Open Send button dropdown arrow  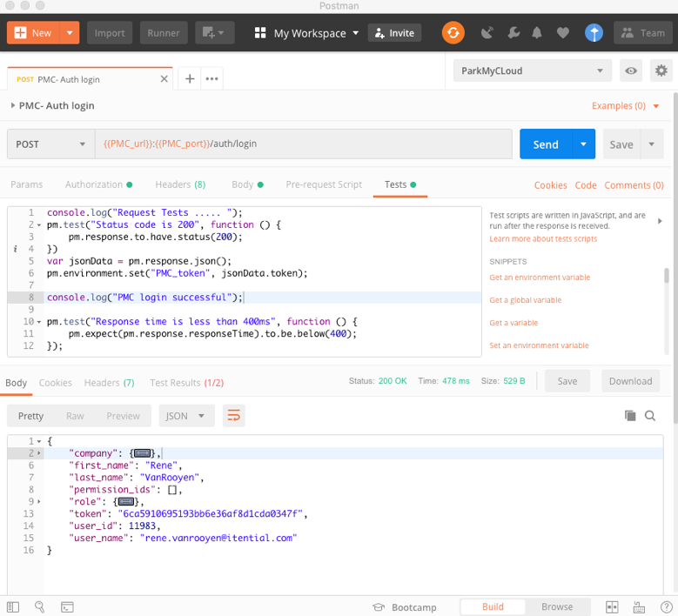pos(583,144)
